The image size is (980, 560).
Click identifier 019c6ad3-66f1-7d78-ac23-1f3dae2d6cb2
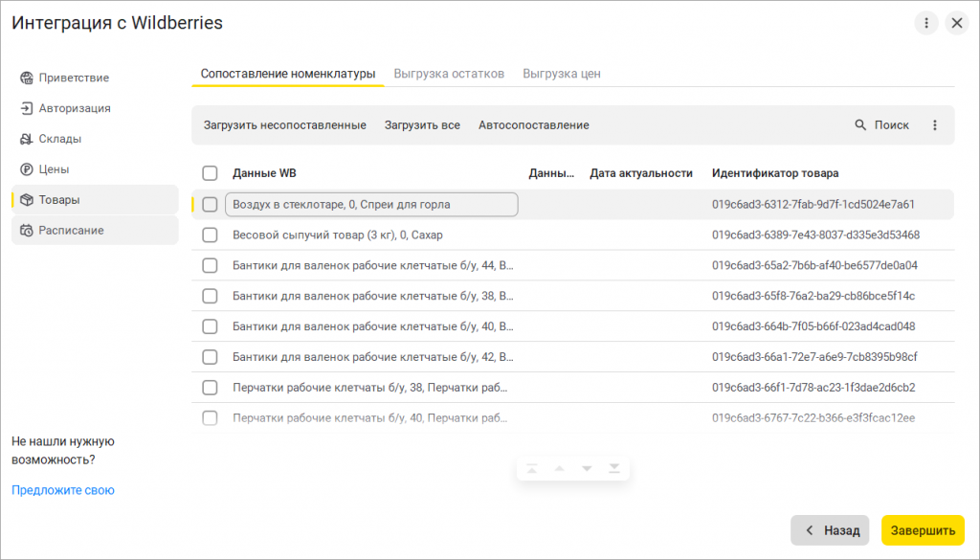coord(813,388)
